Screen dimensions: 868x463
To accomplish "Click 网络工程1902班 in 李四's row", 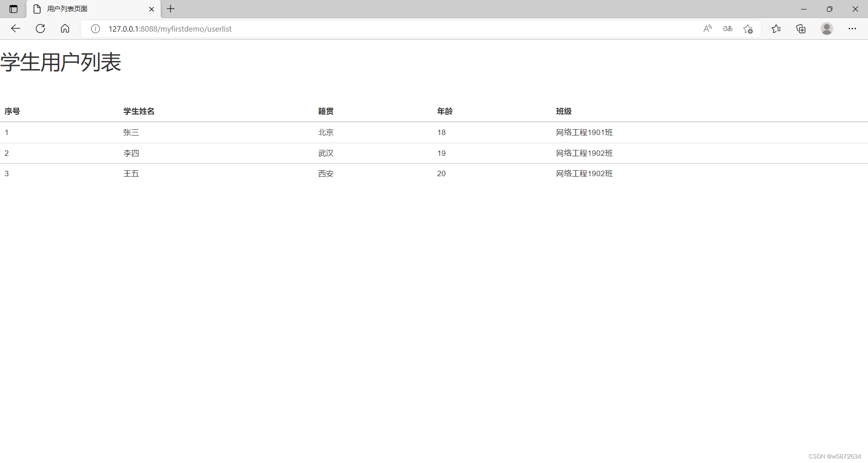I will click(x=584, y=153).
